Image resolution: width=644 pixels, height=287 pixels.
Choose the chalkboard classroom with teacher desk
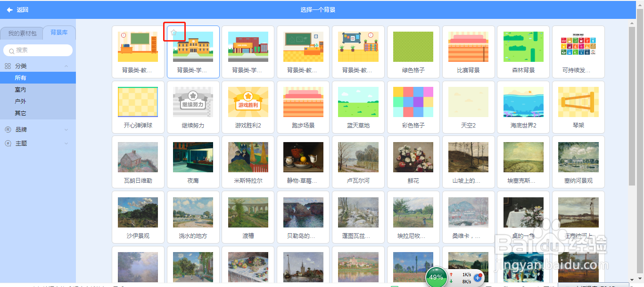coord(303,52)
